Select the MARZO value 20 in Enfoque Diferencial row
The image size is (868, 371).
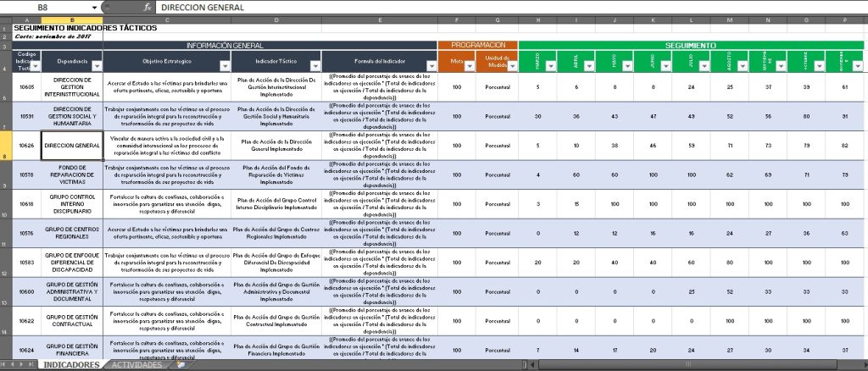537,263
